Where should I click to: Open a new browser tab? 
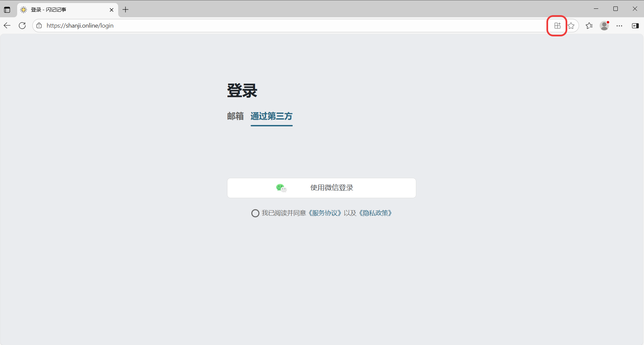click(x=126, y=10)
